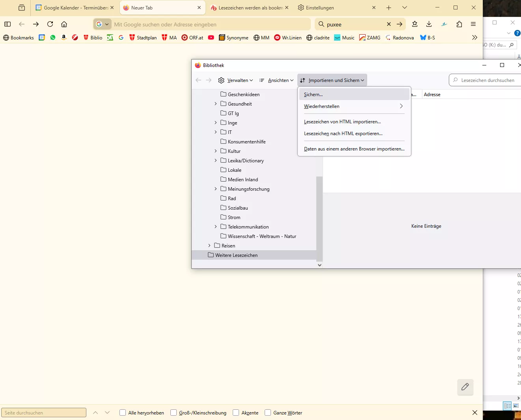Choose Sichern... from the menu
The image size is (521, 420).
[314, 95]
